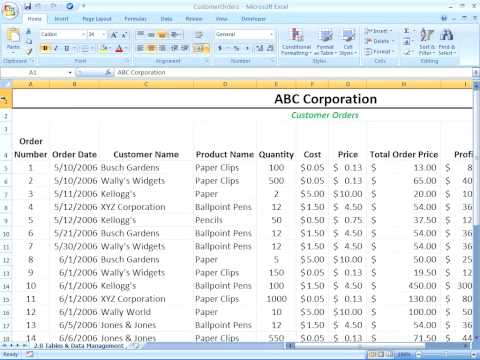This screenshot has width=480, height=360.
Task: Open Delete cells dropdown
Action: [x=379, y=41]
